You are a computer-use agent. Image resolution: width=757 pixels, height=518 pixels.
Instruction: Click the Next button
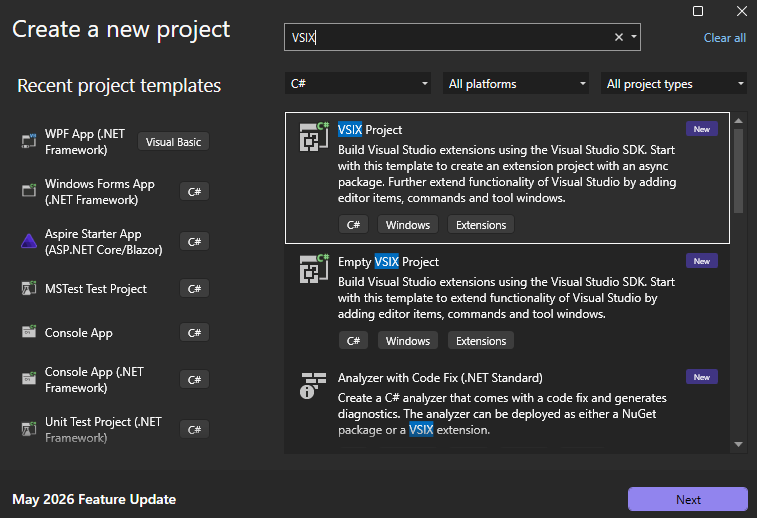[687, 499]
